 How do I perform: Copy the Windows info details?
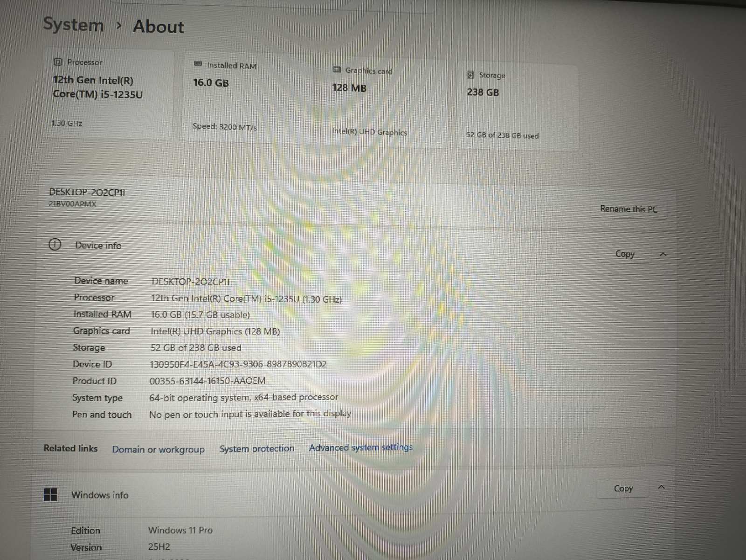click(x=623, y=489)
